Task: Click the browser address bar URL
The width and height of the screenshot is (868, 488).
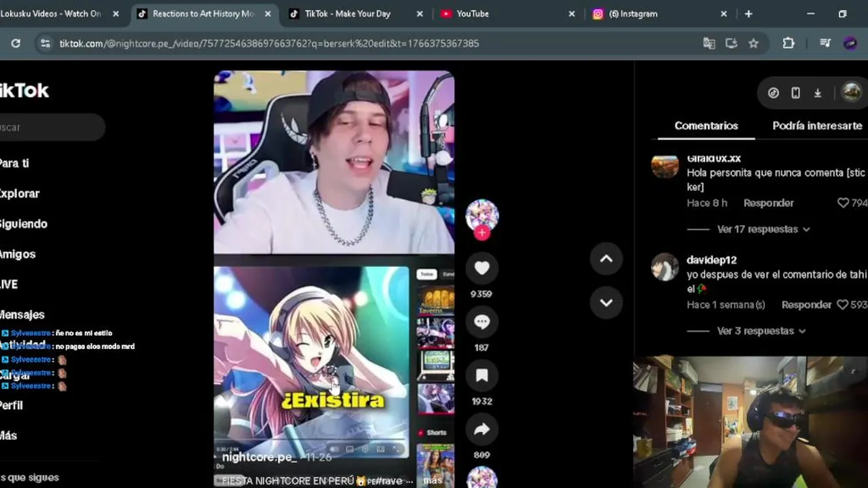Action: pos(269,43)
